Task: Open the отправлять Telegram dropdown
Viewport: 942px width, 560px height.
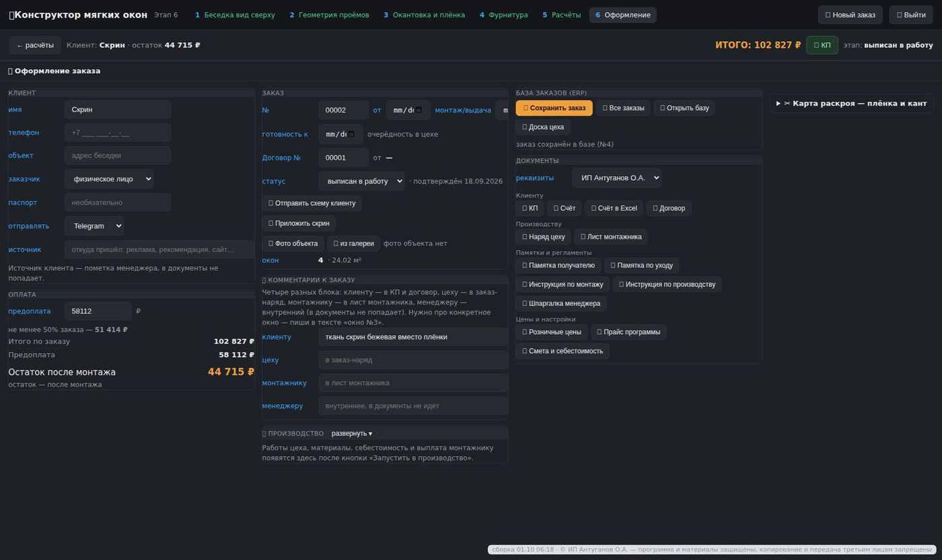Action: [x=94, y=226]
